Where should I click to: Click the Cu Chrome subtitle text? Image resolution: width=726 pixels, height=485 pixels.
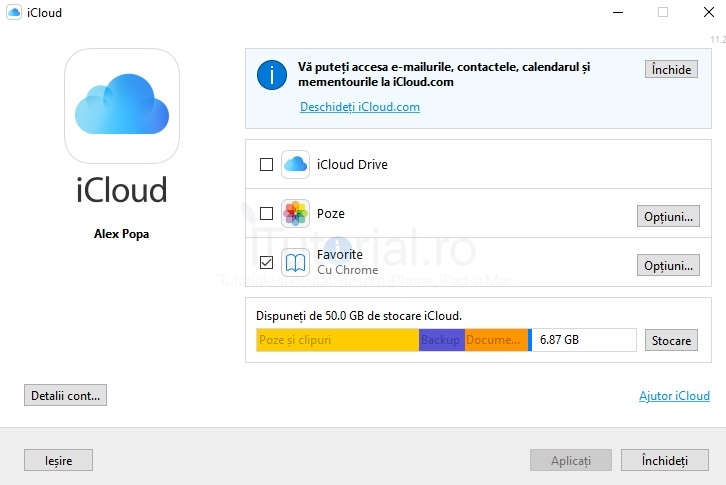pyautogui.click(x=347, y=270)
